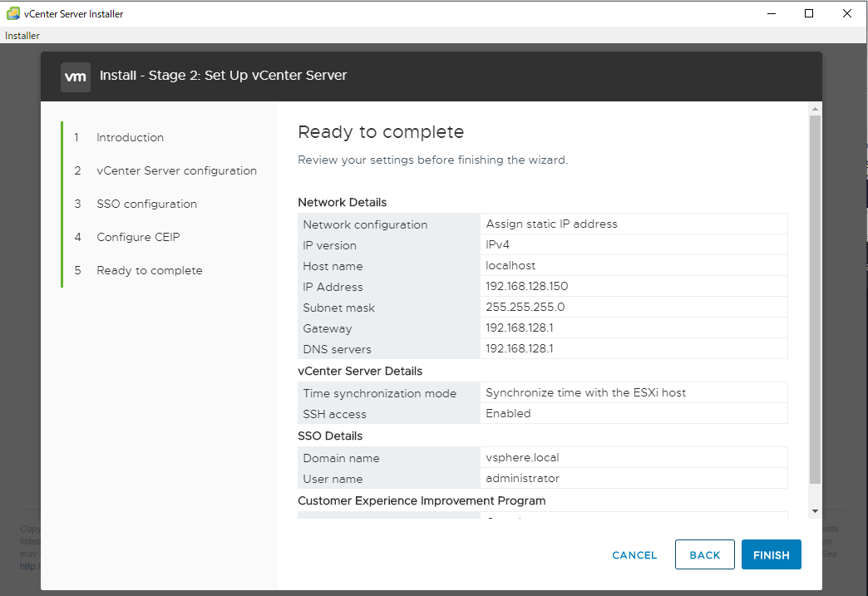The height and width of the screenshot is (596, 868).
Task: Go to step 4 Configure CEIP
Action: coord(138,237)
